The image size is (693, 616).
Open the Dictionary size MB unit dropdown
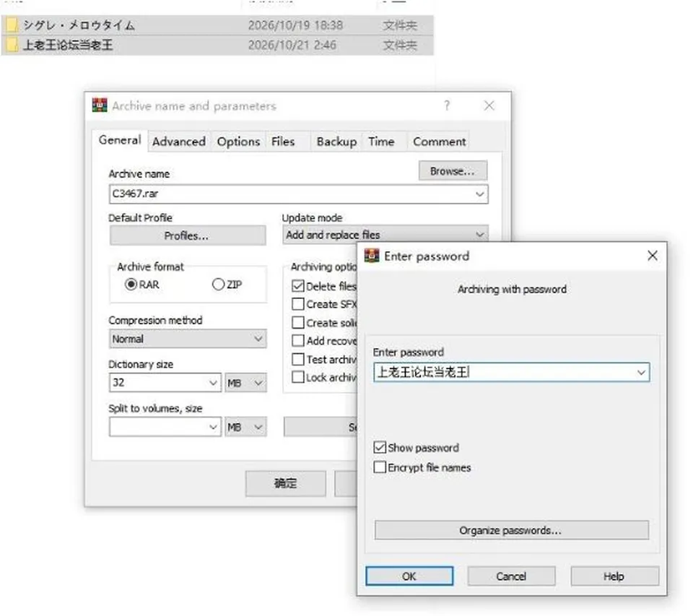pyautogui.click(x=245, y=383)
